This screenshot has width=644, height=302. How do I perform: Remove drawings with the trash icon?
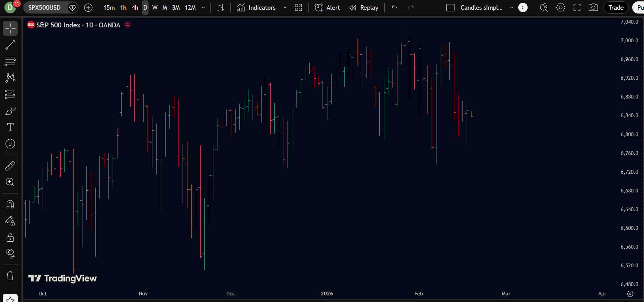(10, 276)
